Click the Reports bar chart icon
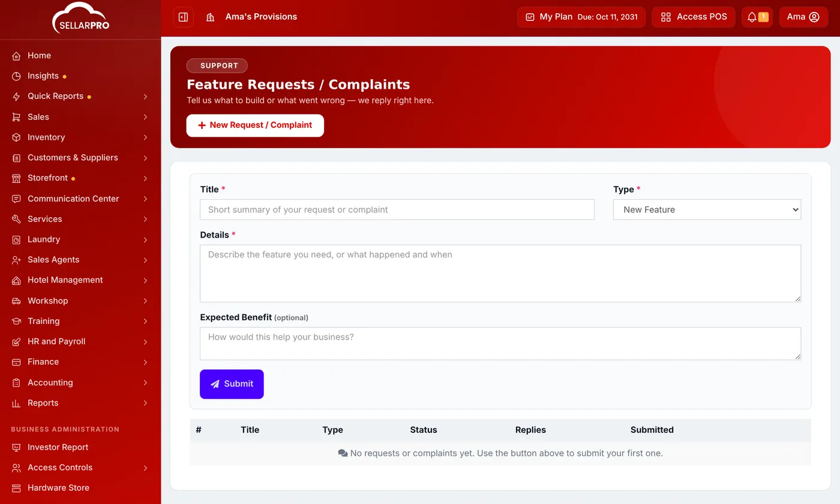The width and height of the screenshot is (840, 504). 16,403
